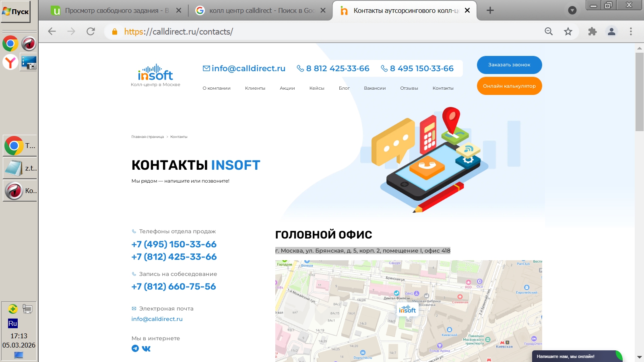Viewport: 644px width, 362px height.
Task: Bookmark this page with star icon
Action: point(568,31)
